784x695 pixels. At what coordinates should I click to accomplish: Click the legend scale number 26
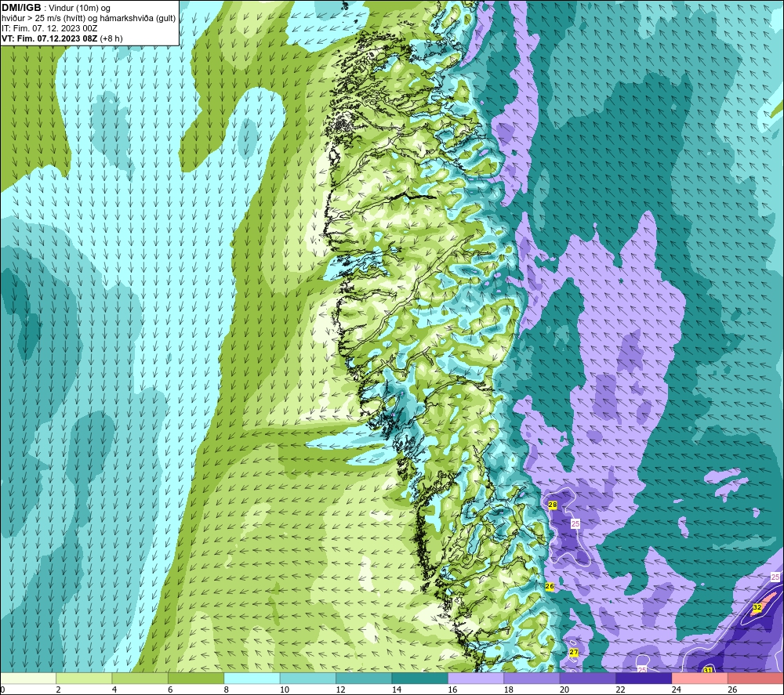(732, 690)
